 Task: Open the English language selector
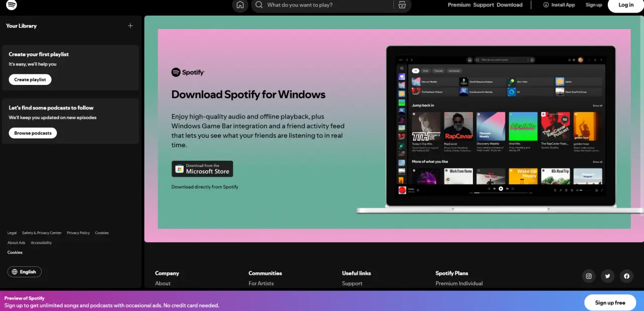point(25,272)
